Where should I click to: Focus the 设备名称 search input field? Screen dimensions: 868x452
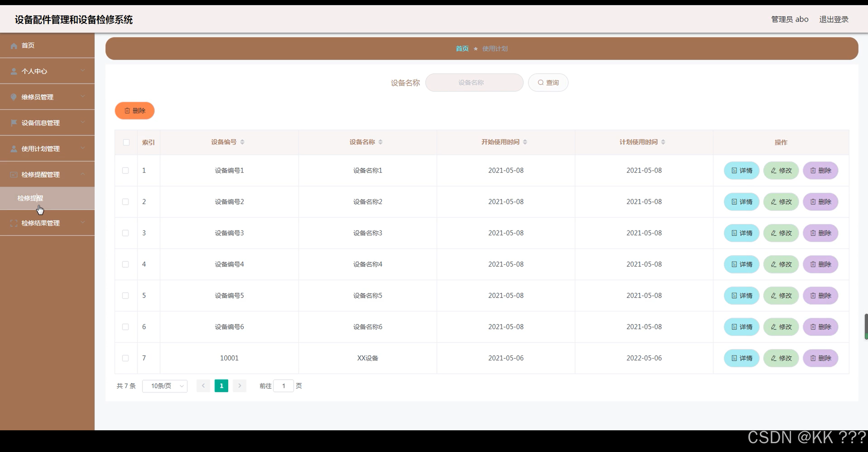click(474, 83)
